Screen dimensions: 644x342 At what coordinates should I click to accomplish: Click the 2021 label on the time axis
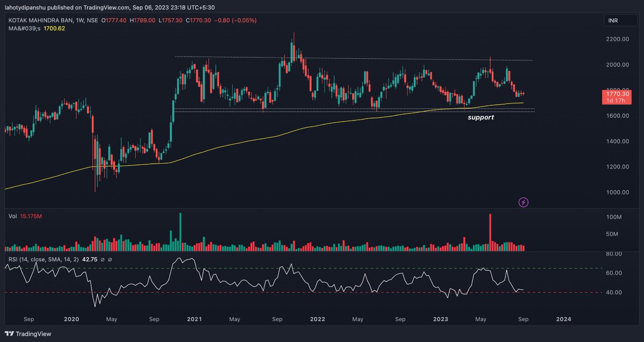click(194, 319)
